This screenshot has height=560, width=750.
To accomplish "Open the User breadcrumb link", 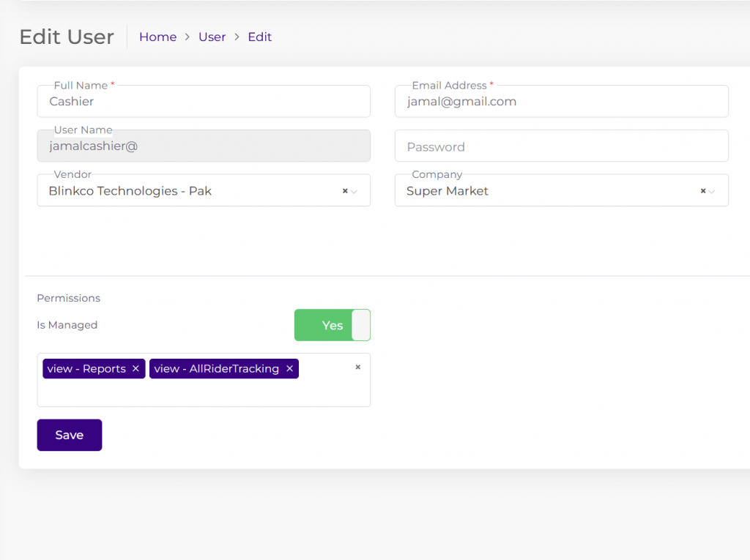I will click(x=212, y=37).
